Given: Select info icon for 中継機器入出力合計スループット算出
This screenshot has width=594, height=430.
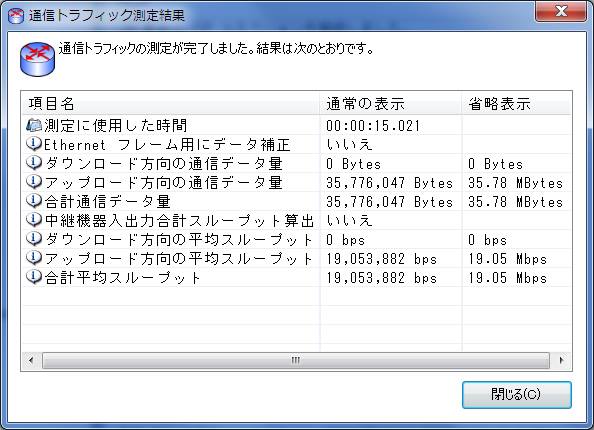Looking at the screenshot, I should [x=34, y=220].
